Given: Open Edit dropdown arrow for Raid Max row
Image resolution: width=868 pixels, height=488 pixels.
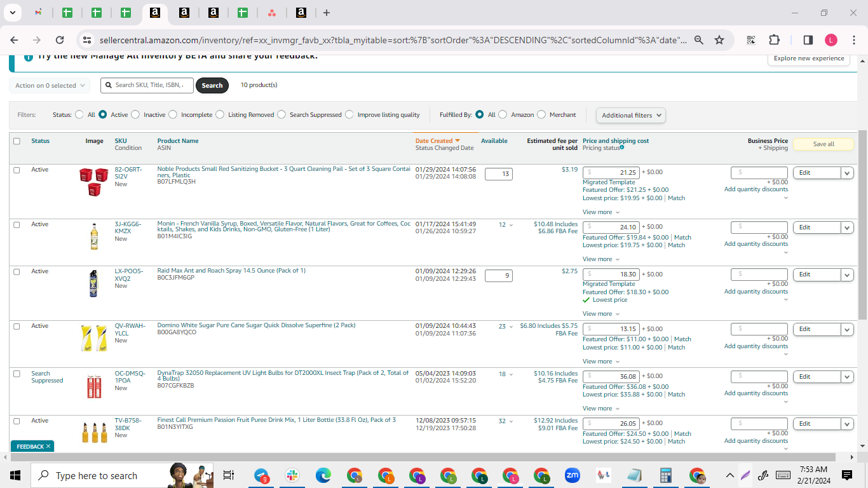Looking at the screenshot, I should tap(847, 274).
